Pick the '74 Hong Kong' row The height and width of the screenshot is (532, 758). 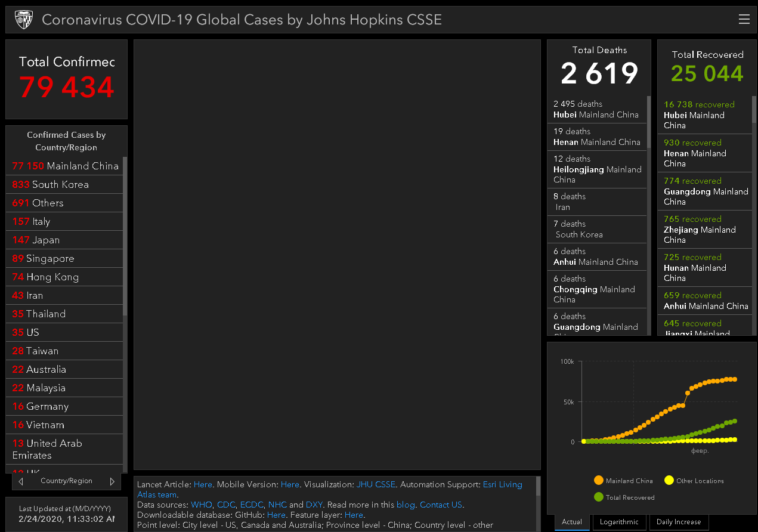pos(64,277)
